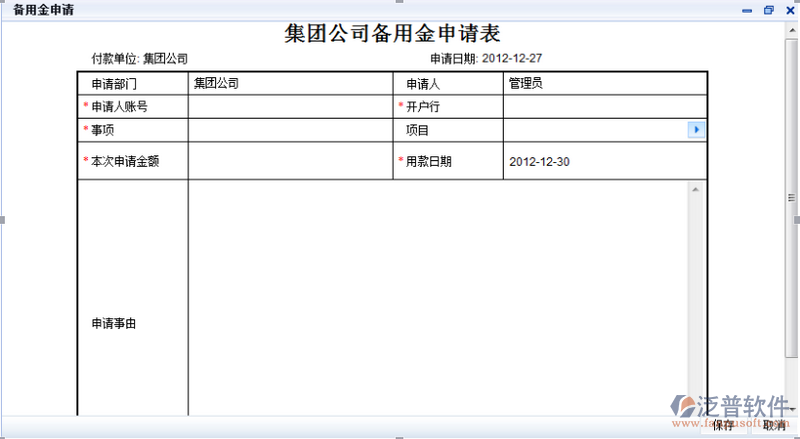Click the 保存 save button
Screen dimensions: 800x439
(x=723, y=426)
